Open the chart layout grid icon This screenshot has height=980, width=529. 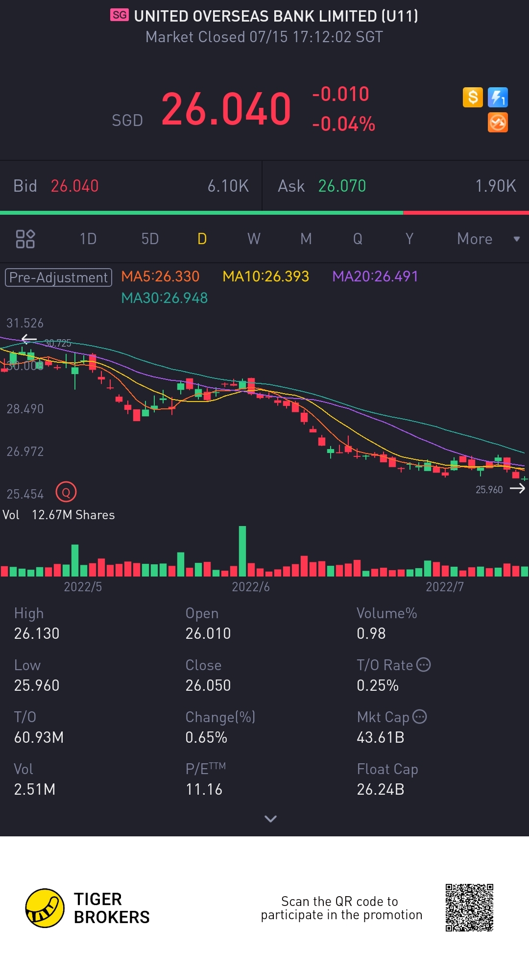[25, 239]
